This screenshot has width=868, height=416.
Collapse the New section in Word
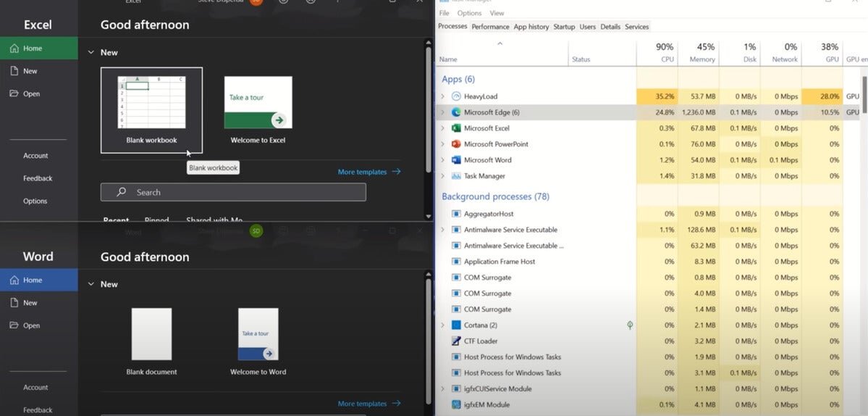click(90, 284)
